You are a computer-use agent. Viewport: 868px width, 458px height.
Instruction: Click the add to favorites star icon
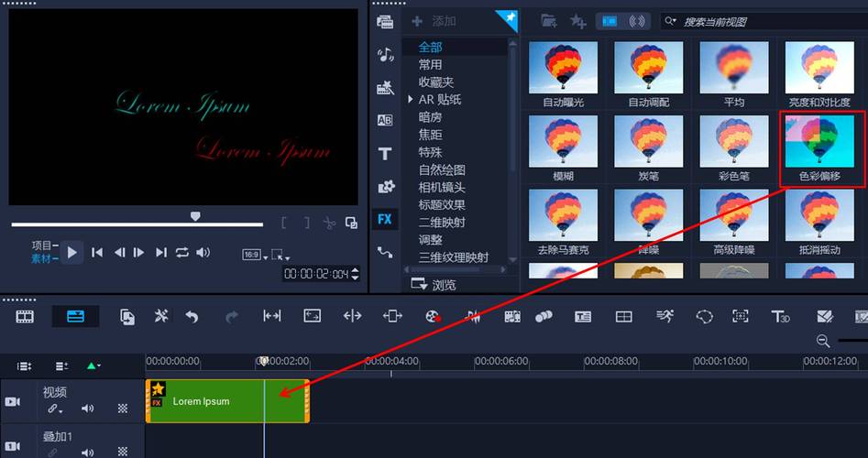pyautogui.click(x=578, y=21)
